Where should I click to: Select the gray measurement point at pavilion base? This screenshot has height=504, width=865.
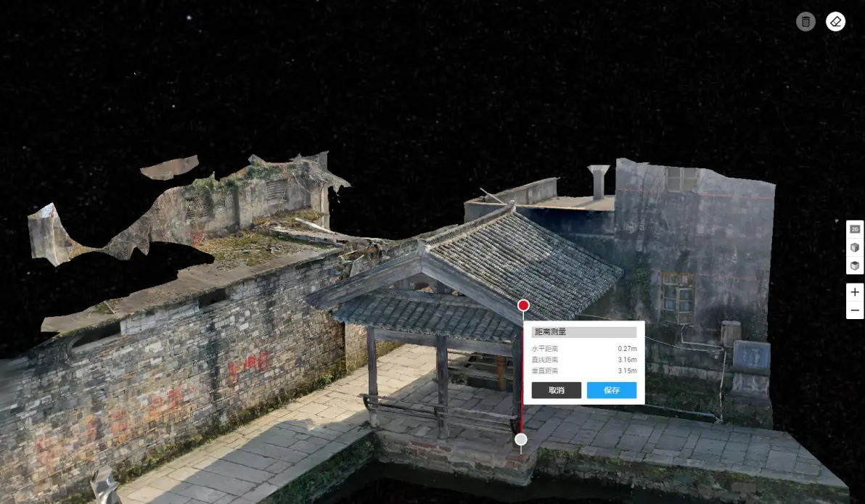click(x=520, y=439)
